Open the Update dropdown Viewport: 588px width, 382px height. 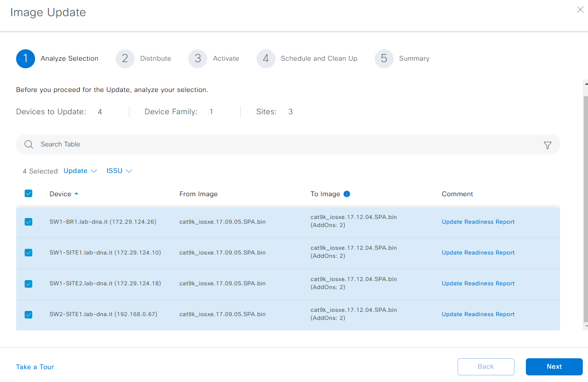coord(80,171)
